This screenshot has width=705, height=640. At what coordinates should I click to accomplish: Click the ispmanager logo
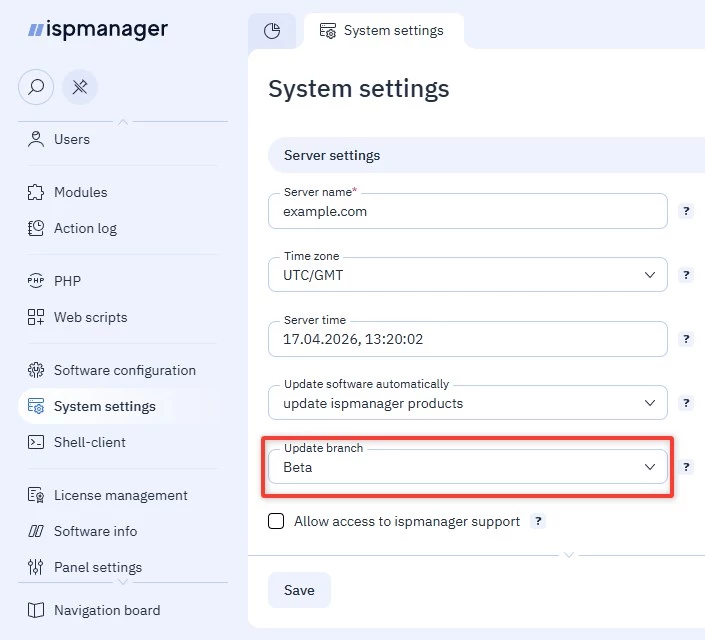[98, 30]
